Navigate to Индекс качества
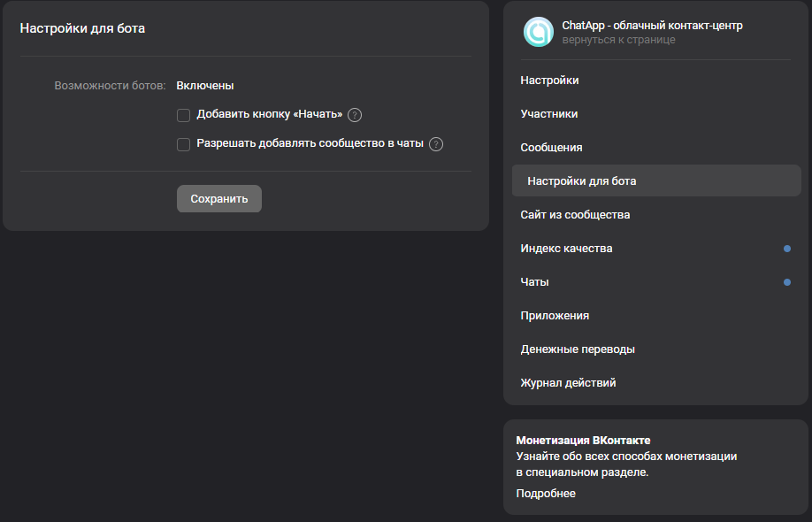 [x=566, y=249]
